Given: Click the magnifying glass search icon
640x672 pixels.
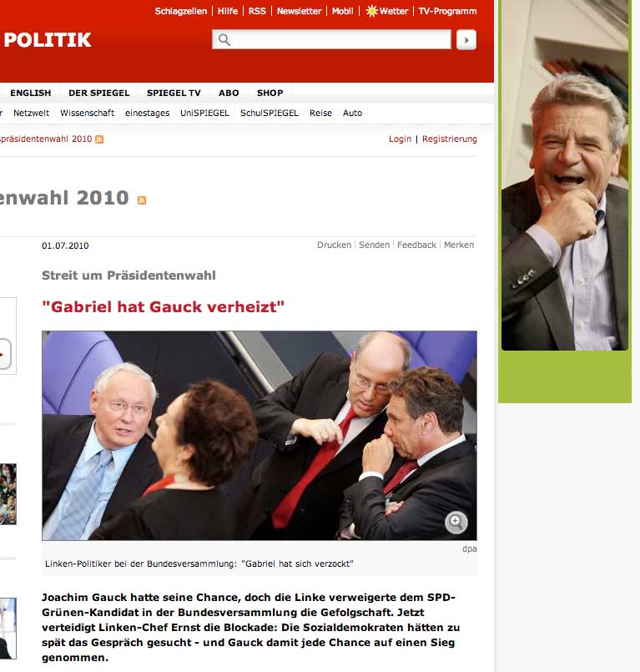Looking at the screenshot, I should tap(224, 40).
